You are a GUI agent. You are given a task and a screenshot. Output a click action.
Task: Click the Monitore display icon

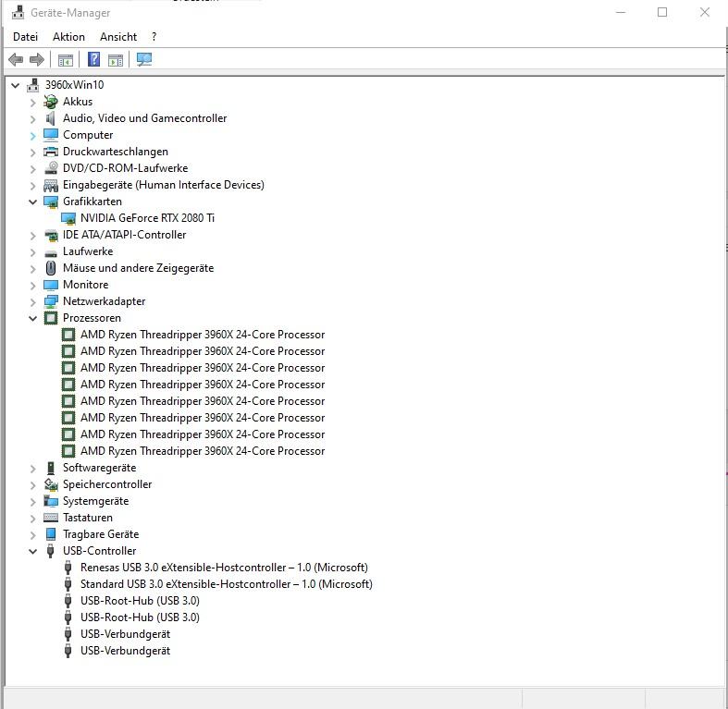[51, 285]
